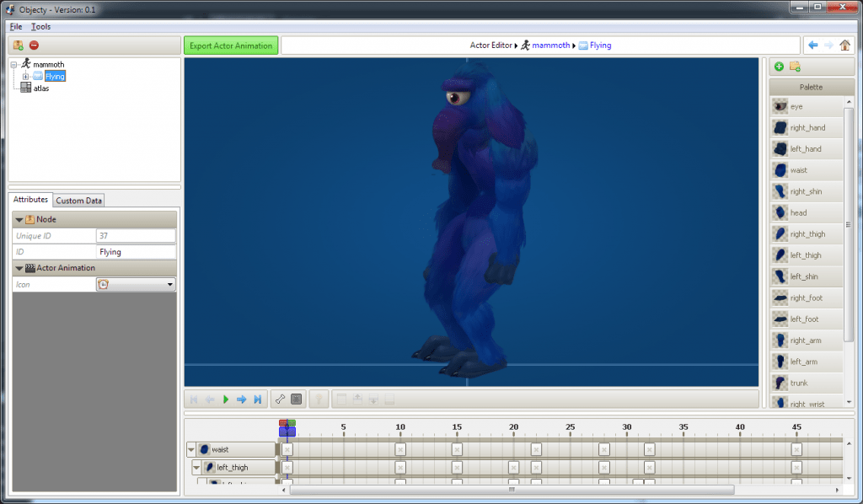Select the waist track label in timeline
Image resolution: width=863 pixels, height=504 pixels.
237,449
